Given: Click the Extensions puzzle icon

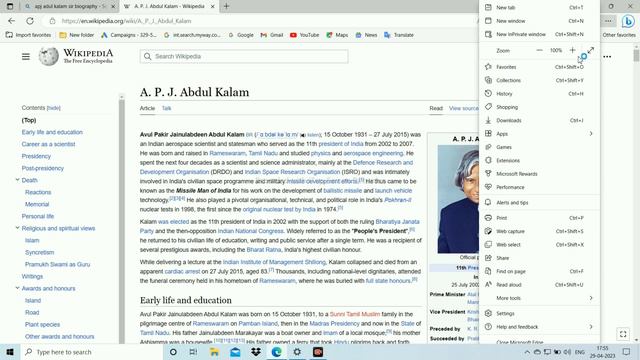Looking at the screenshot, I should click(x=488, y=160).
